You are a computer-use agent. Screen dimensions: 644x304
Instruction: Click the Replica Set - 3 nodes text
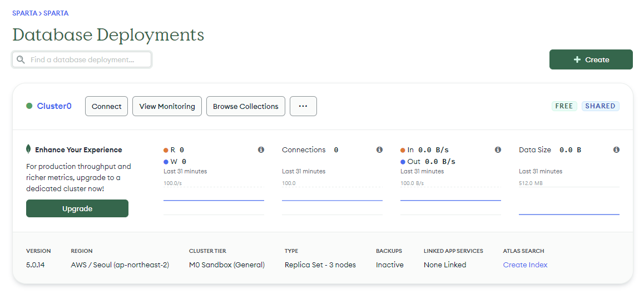(x=320, y=265)
